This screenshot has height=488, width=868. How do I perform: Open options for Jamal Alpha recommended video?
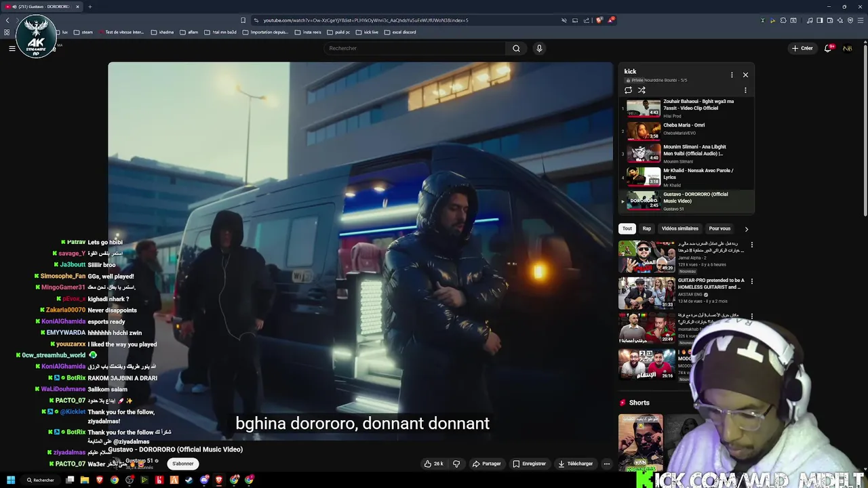pos(751,245)
